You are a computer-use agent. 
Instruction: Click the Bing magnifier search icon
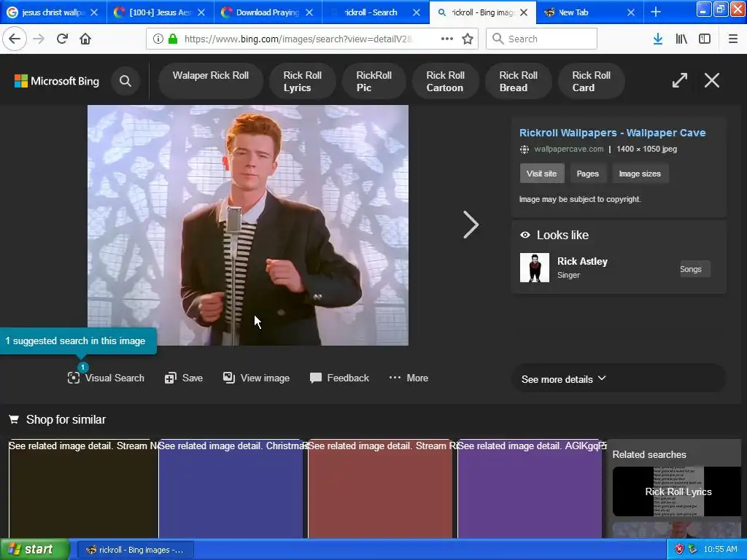tap(125, 81)
